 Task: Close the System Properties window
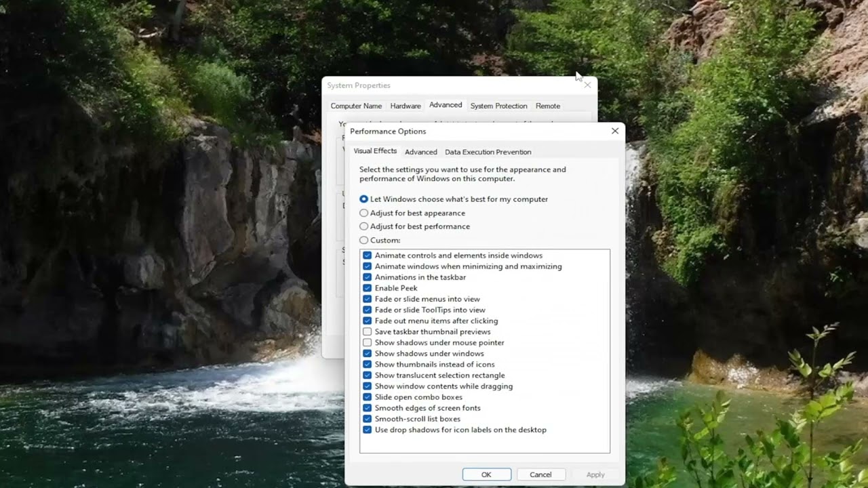(x=587, y=85)
